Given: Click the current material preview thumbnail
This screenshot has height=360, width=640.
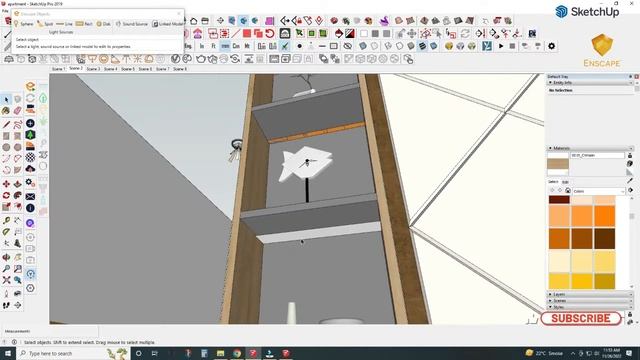Looking at the screenshot, I should click(558, 163).
